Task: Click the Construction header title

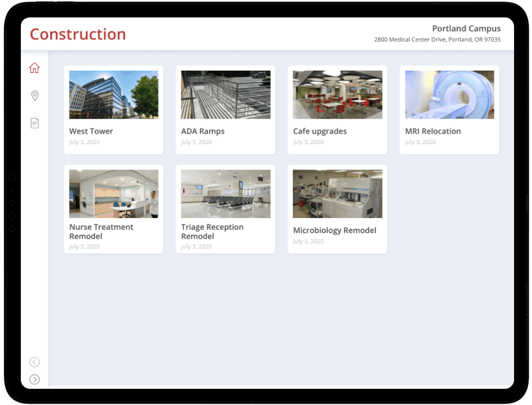Action: (78, 34)
